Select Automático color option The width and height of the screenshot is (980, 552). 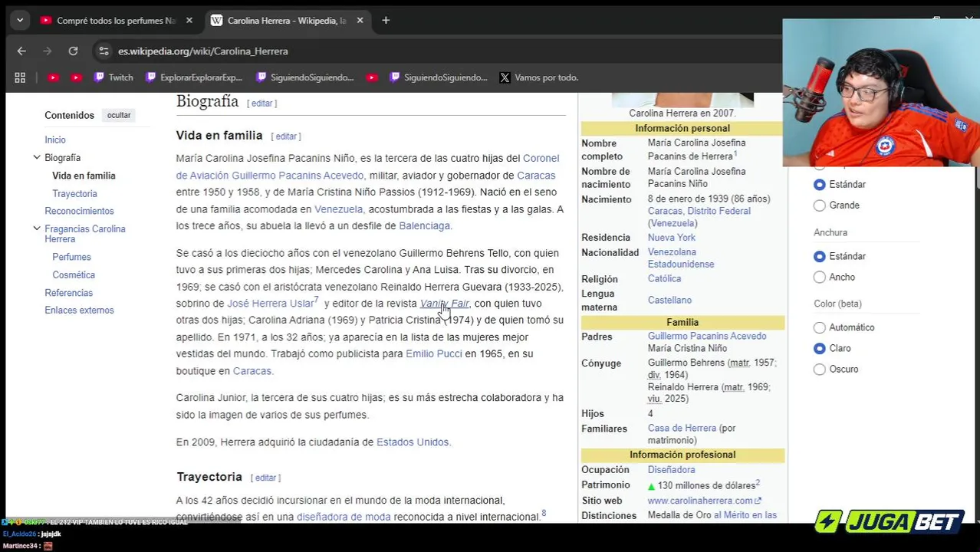820,327
